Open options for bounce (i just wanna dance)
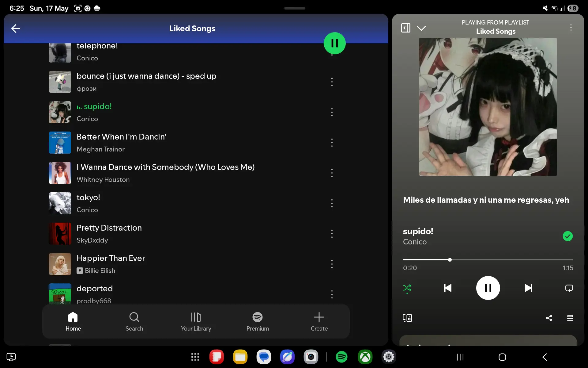The image size is (588, 368). coord(332,82)
